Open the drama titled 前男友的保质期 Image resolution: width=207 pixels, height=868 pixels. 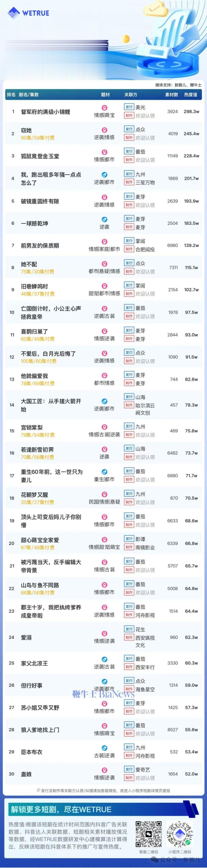(x=40, y=246)
